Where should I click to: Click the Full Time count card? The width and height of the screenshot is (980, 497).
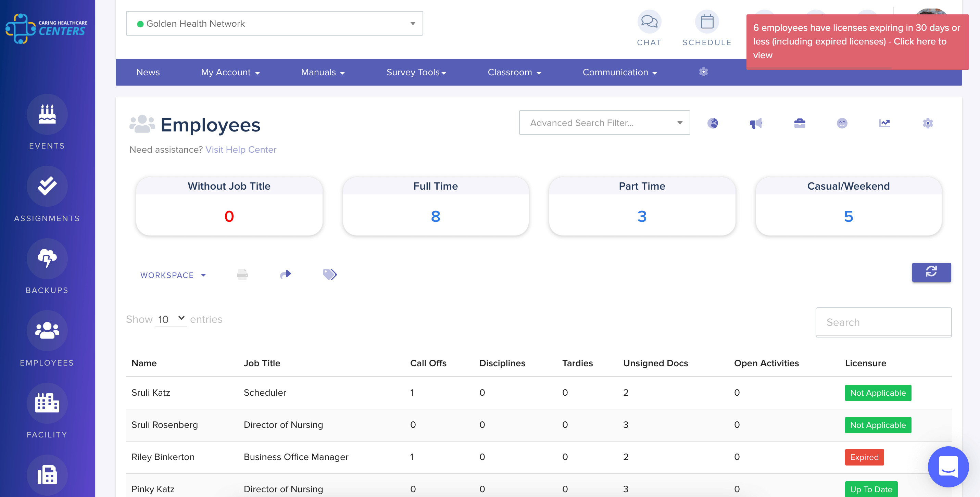coord(435,206)
